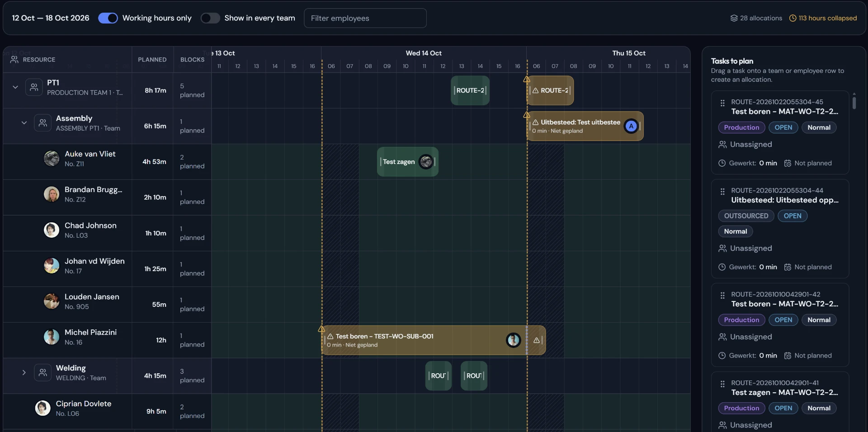868x432 pixels.
Task: Click the Wed 14 Oct date header
Action: pyautogui.click(x=424, y=53)
